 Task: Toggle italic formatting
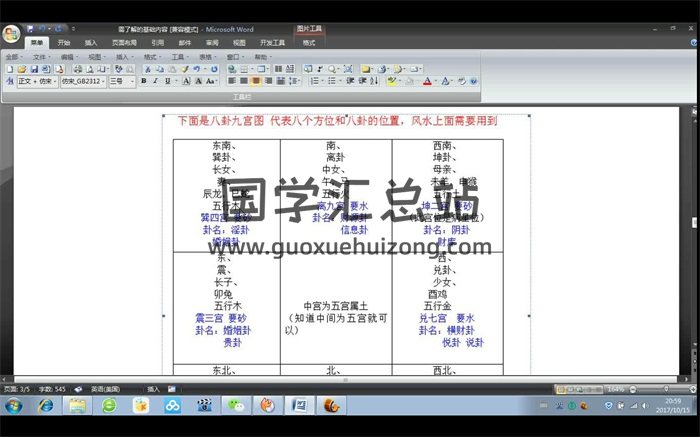pos(155,81)
